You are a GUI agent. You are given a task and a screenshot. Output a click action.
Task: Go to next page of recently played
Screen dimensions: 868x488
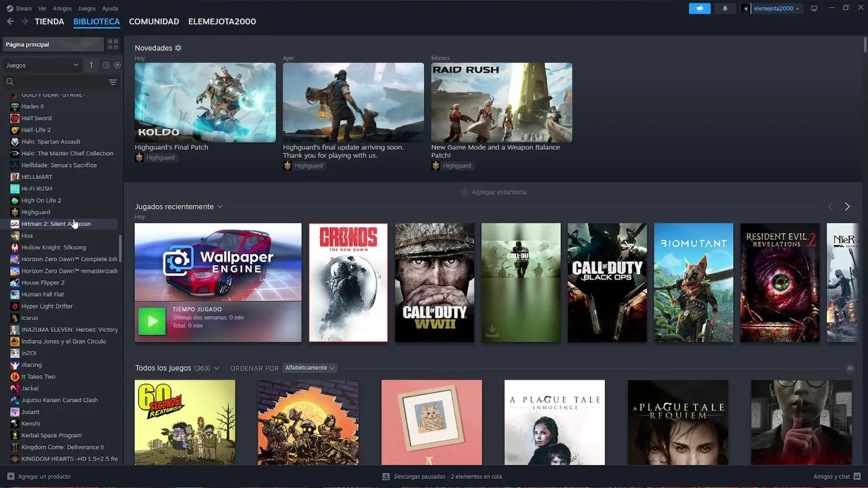click(x=847, y=207)
